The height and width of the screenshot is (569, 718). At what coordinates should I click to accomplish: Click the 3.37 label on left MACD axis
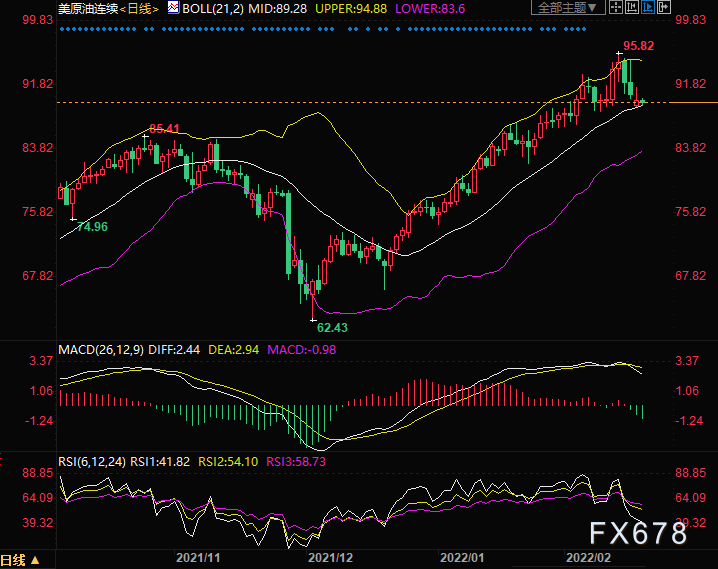(x=41, y=361)
